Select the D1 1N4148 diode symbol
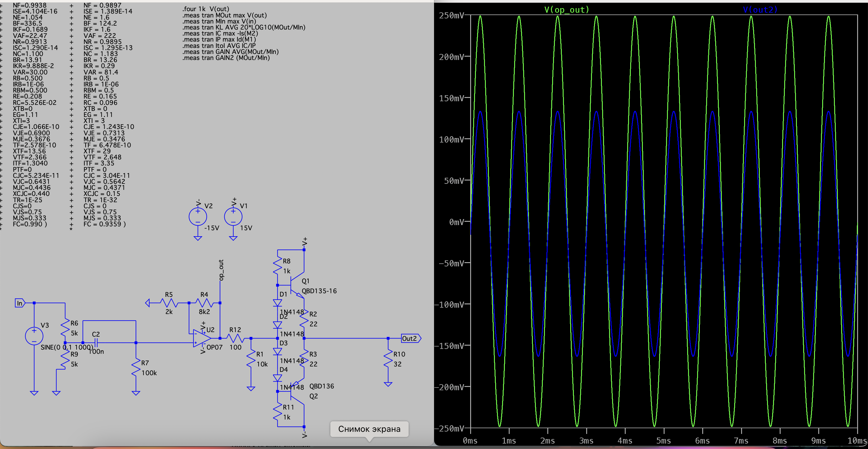868x449 pixels. (x=277, y=303)
